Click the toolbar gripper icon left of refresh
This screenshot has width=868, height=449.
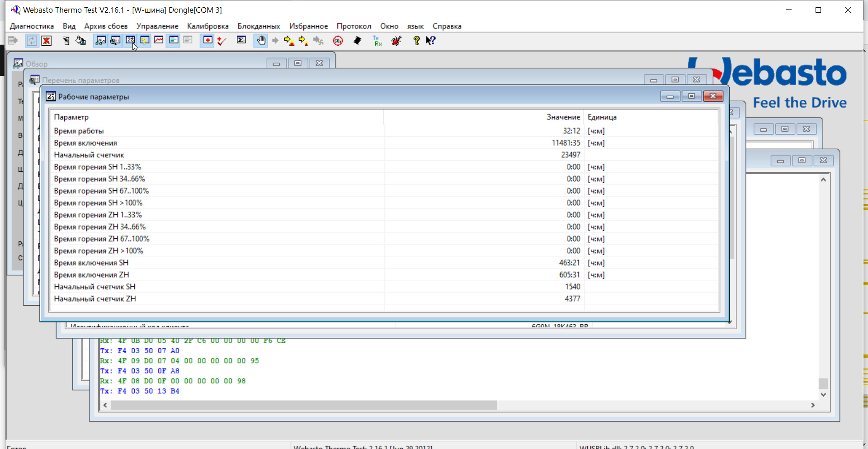pos(13,41)
